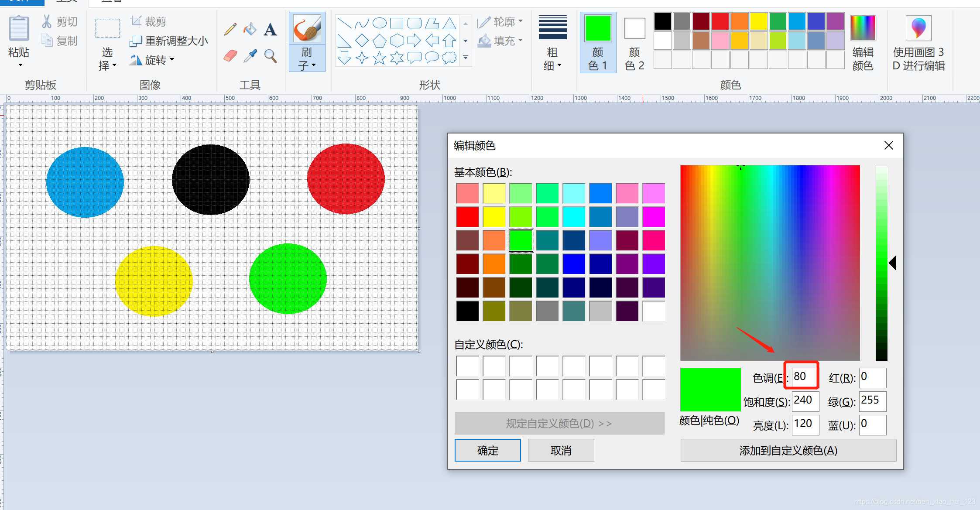Select the pure red basic color swatch
The width and height of the screenshot is (980, 510).
467,217
